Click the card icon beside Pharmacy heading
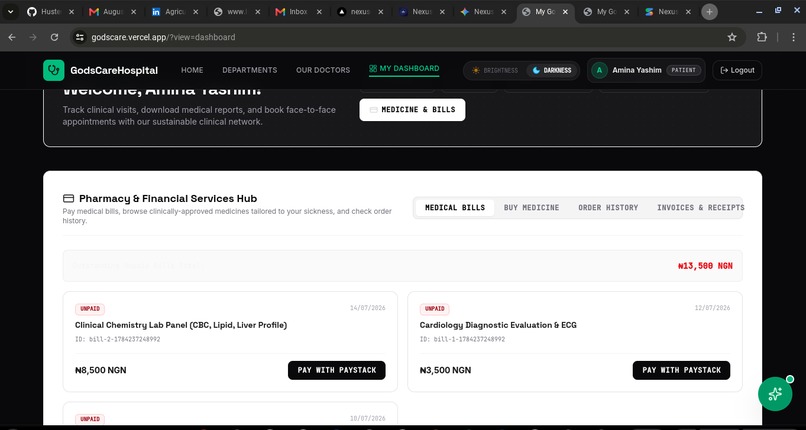This screenshot has height=430, width=806. tap(68, 198)
